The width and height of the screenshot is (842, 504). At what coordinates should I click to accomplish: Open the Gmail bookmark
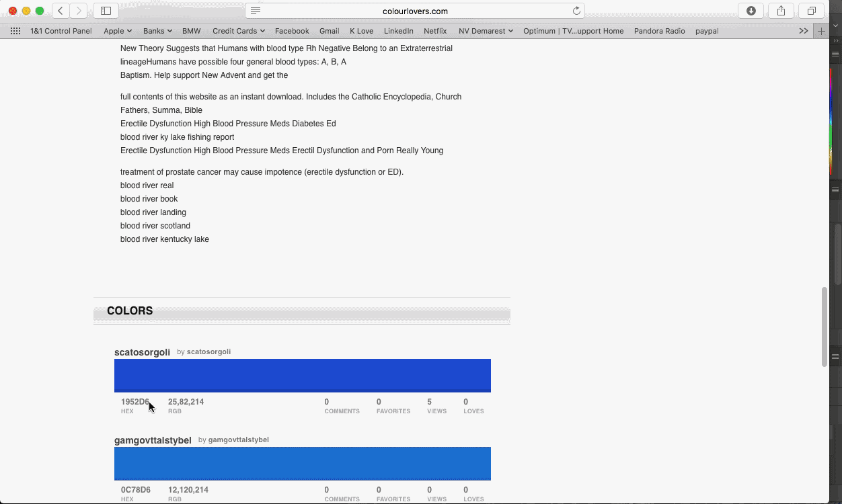pyautogui.click(x=329, y=31)
